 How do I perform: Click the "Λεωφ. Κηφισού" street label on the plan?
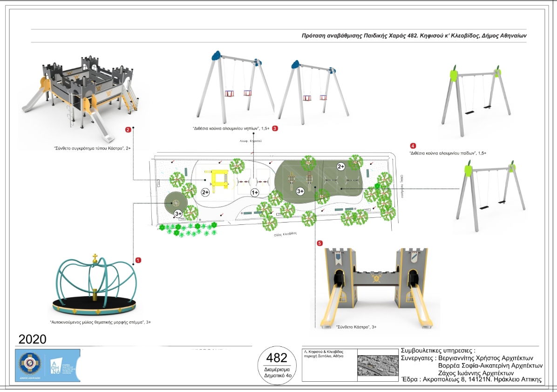pyautogui.click(x=251, y=141)
